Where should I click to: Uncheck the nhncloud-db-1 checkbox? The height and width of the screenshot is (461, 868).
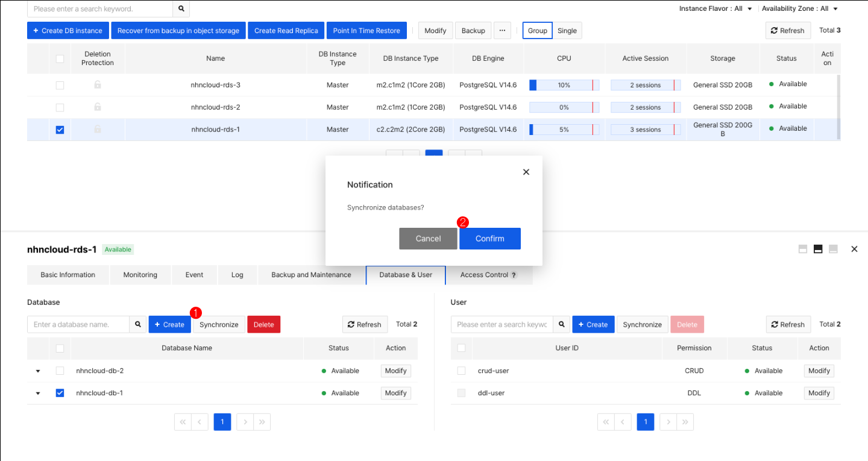60,393
